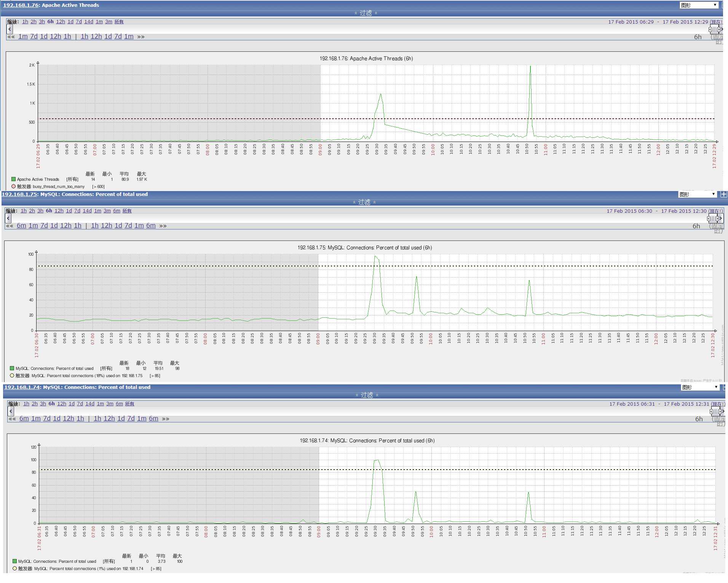Click scroll-left arrow in 192.168.1.74 MySQL timeline
728x583 pixels.
coord(11,411)
